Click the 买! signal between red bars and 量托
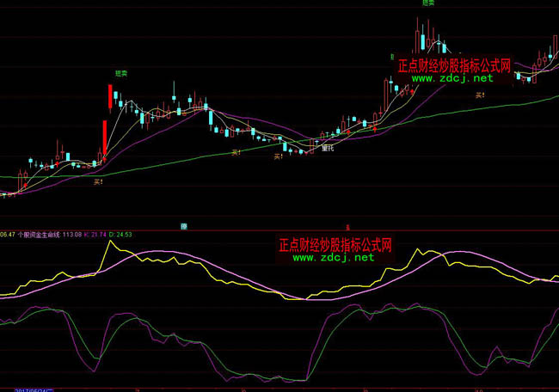559x392 pixels. pyautogui.click(x=235, y=152)
